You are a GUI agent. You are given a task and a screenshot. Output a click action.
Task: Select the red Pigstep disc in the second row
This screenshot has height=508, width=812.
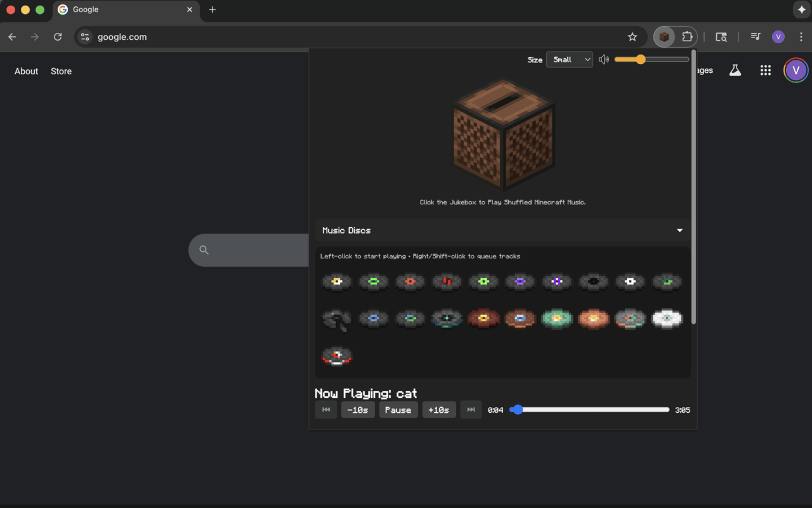coord(483,319)
